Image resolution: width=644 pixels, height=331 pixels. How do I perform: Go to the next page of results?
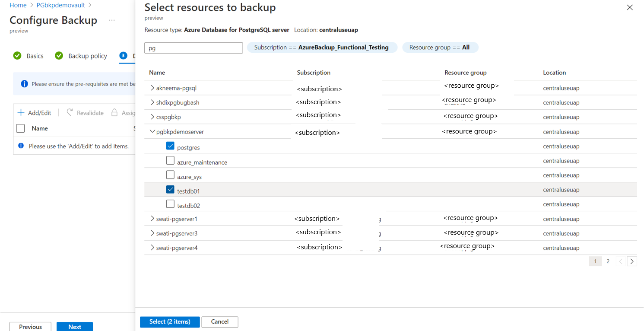pyautogui.click(x=631, y=261)
